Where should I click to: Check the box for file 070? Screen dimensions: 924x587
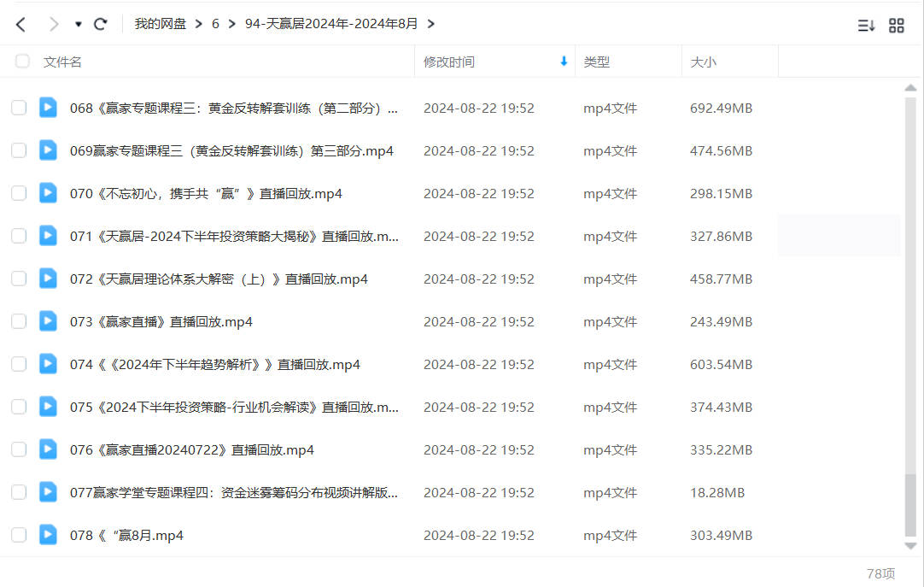(19, 193)
